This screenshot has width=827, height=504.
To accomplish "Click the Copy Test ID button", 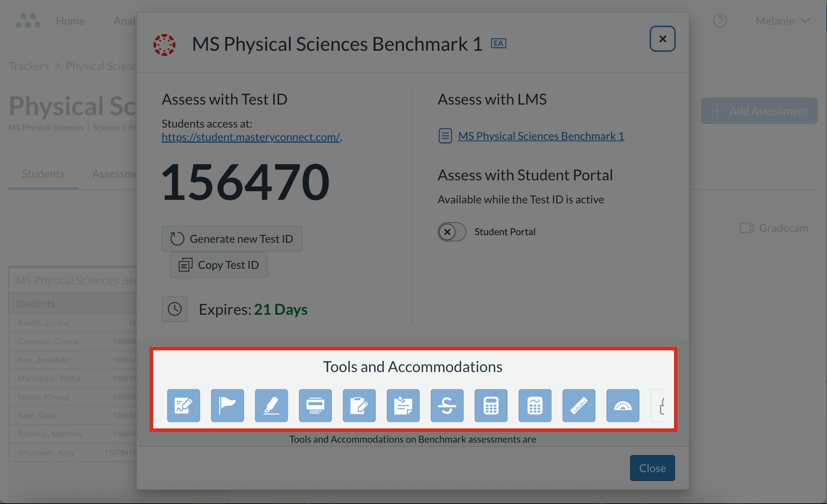I will coord(219,265).
